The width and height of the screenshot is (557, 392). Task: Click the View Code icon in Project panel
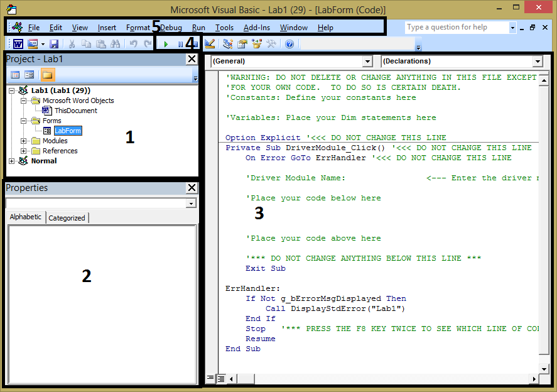(x=15, y=75)
